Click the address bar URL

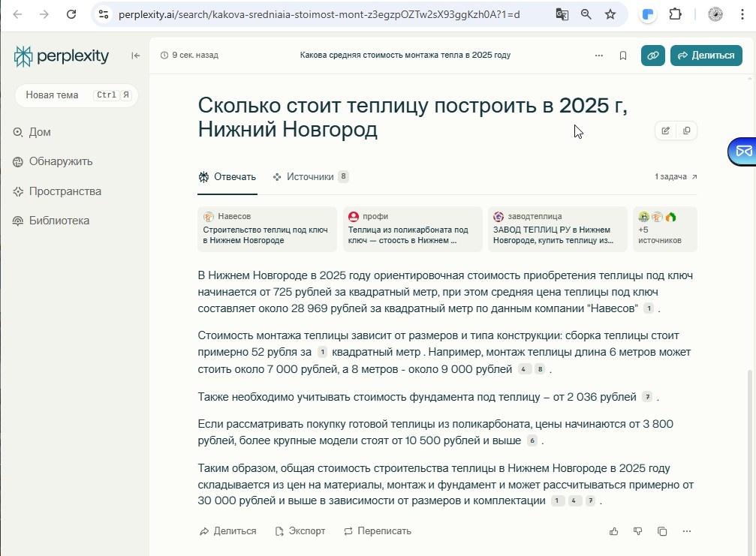(x=319, y=14)
